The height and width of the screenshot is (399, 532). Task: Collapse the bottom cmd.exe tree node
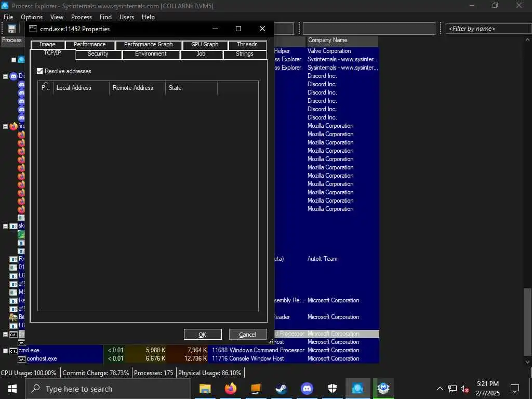(5, 351)
